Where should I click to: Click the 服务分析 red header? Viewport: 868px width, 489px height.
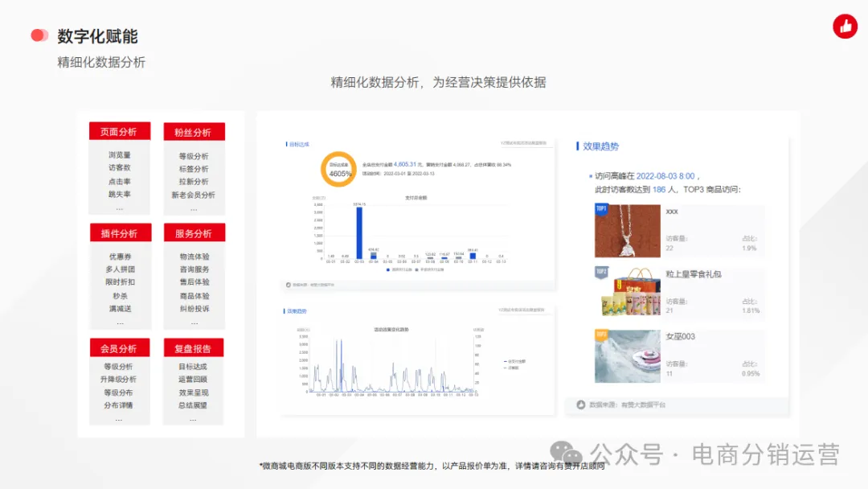click(194, 232)
